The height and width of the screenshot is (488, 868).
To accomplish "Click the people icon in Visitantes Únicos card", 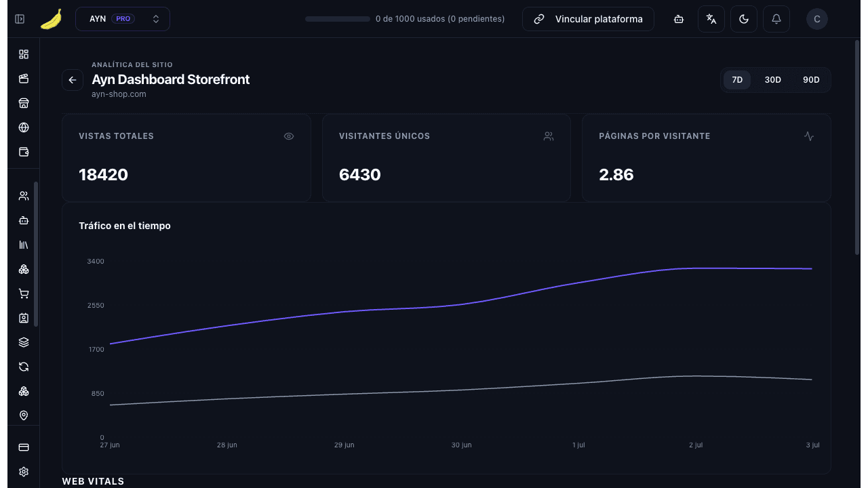I will pyautogui.click(x=549, y=136).
